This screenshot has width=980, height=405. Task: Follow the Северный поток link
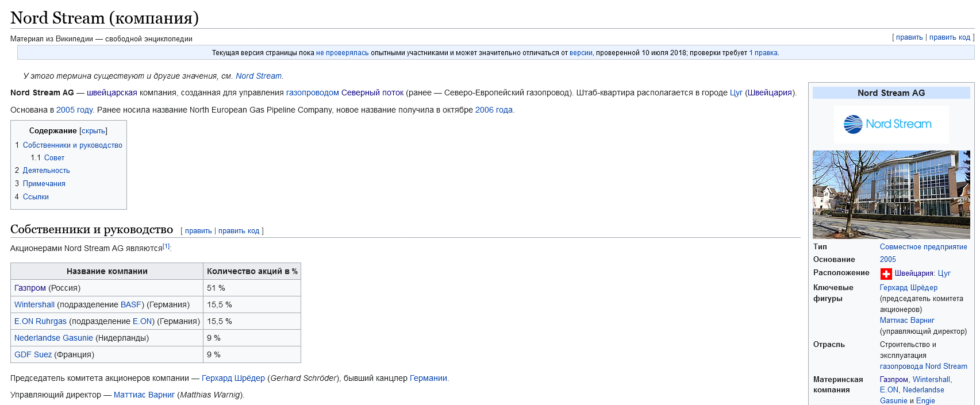point(372,92)
